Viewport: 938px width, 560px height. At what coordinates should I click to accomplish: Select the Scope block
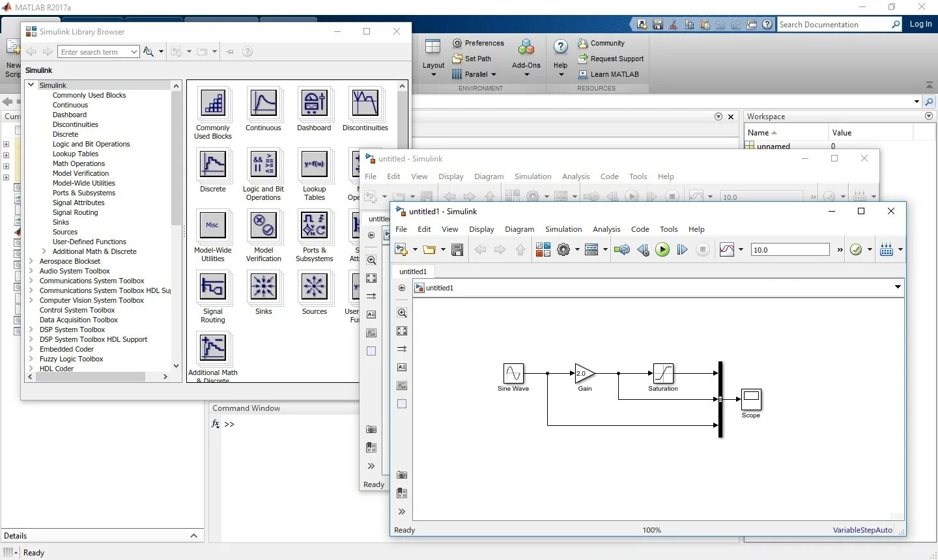click(751, 399)
